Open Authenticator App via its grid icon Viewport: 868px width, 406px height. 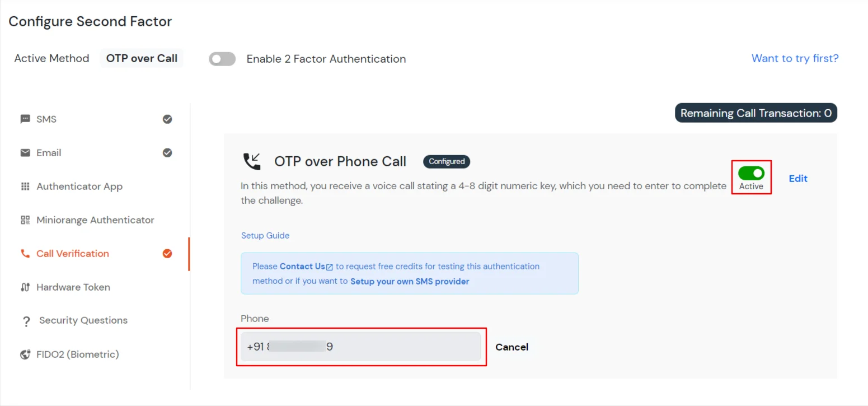pyautogui.click(x=25, y=186)
